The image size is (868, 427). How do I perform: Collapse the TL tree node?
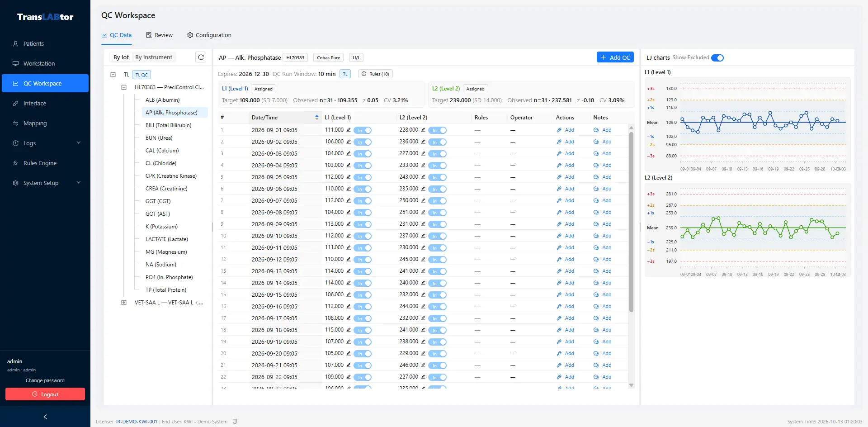click(113, 75)
